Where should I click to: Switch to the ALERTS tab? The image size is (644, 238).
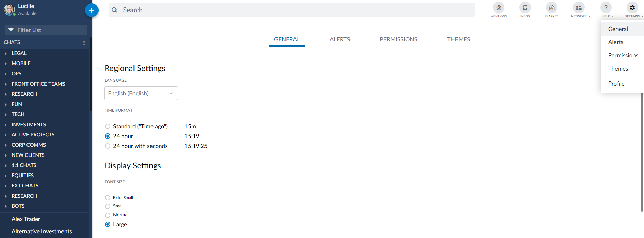pos(340,39)
